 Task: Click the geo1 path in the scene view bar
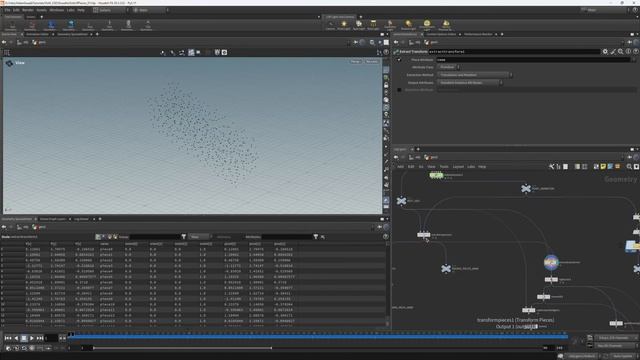coord(39,42)
